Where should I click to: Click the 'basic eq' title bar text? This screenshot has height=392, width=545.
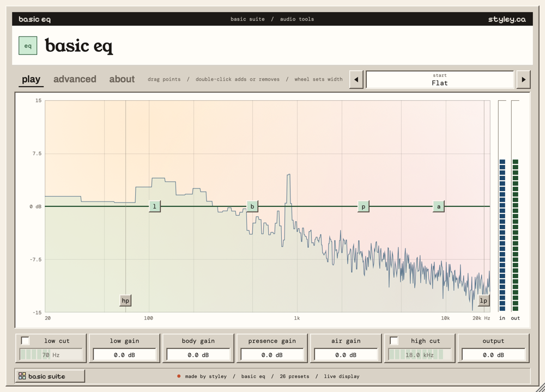(x=34, y=19)
